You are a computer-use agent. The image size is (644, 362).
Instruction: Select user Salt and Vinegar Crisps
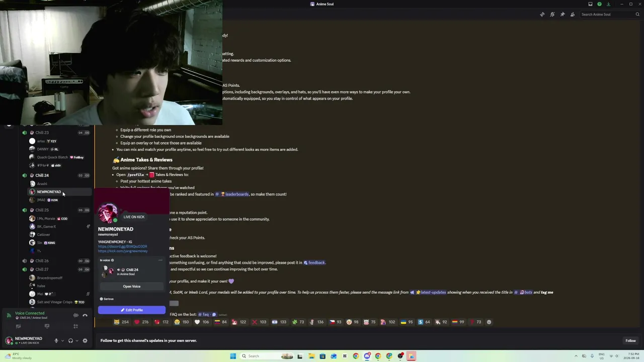55,302
